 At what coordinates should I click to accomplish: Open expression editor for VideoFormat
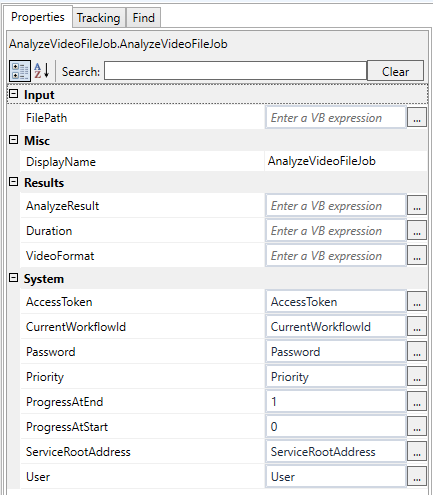coord(417,255)
